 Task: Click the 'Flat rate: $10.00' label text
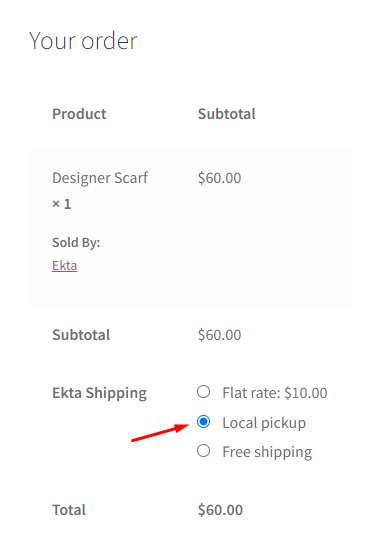275,393
